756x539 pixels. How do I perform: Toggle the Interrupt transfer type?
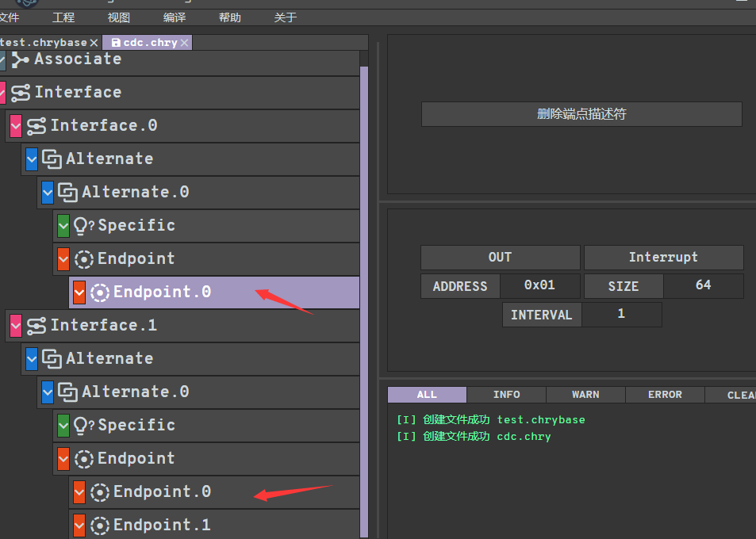pos(663,258)
